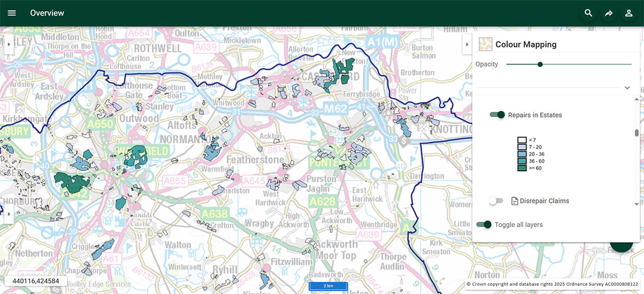Enable the Disrepair Claims layer

496,201
